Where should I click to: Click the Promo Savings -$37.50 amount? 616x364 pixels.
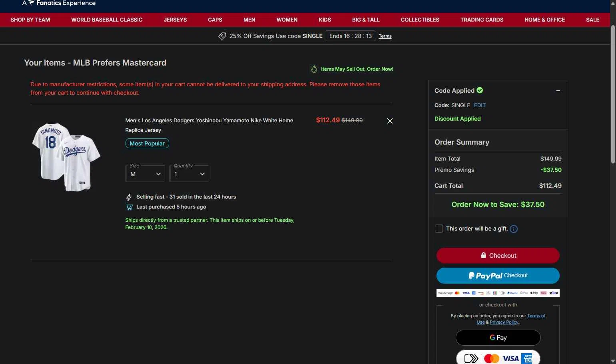(551, 170)
